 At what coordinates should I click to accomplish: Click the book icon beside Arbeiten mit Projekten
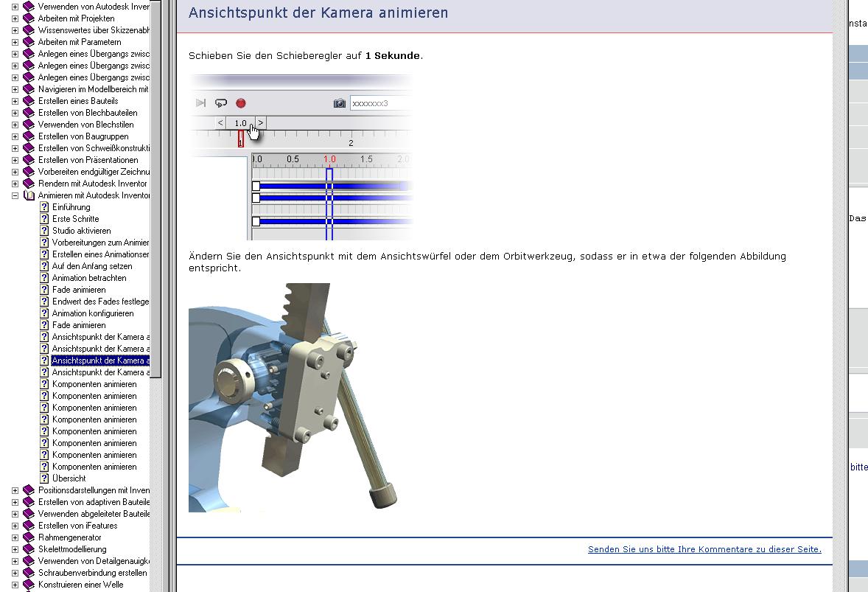coord(29,18)
